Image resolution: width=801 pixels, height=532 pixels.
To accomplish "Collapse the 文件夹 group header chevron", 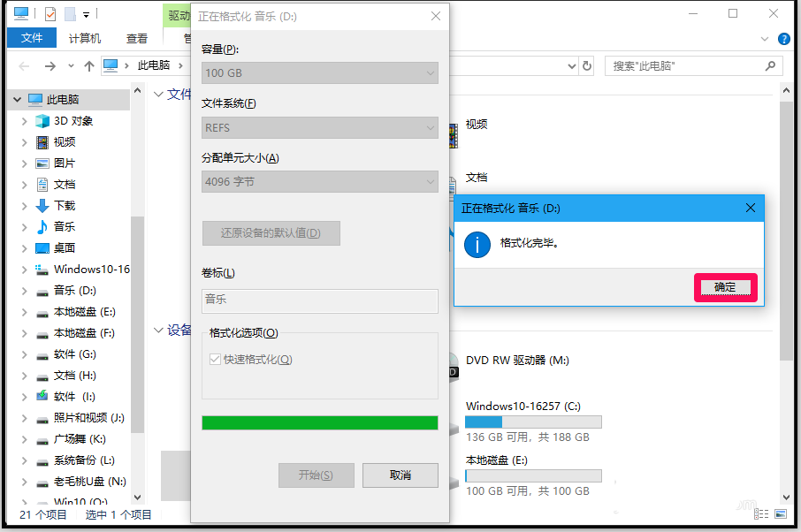I will (x=158, y=95).
